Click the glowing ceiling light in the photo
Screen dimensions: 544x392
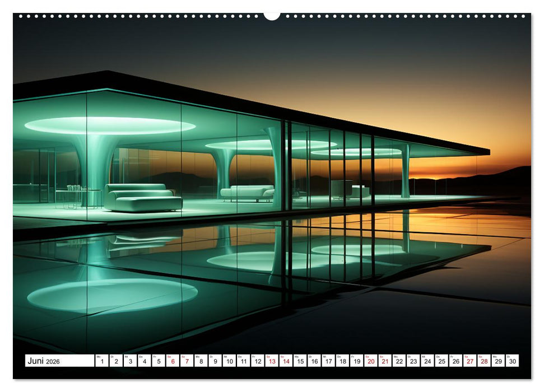click(104, 124)
